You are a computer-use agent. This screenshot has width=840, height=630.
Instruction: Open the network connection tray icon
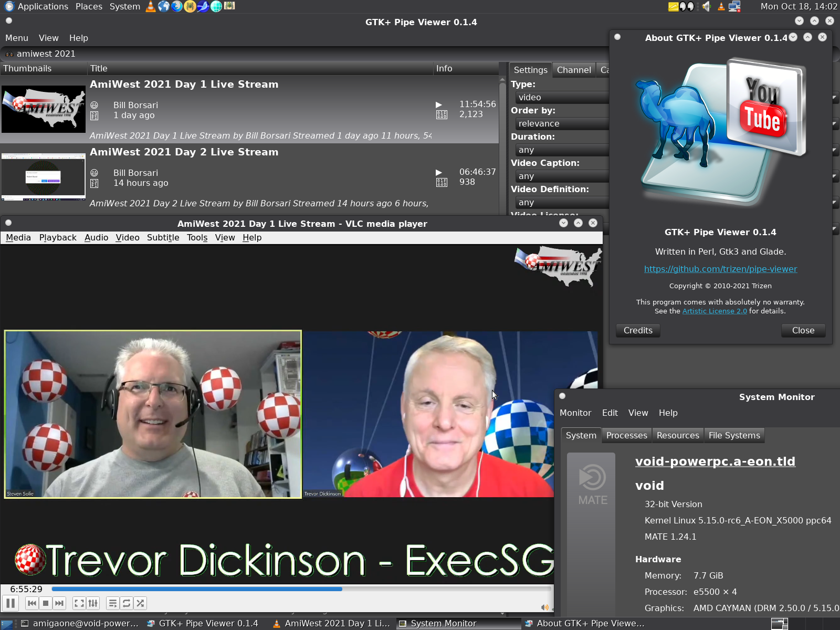734,6
